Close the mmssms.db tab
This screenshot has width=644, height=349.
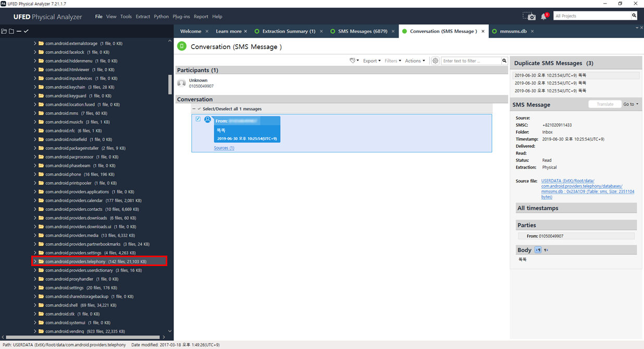[x=532, y=31]
